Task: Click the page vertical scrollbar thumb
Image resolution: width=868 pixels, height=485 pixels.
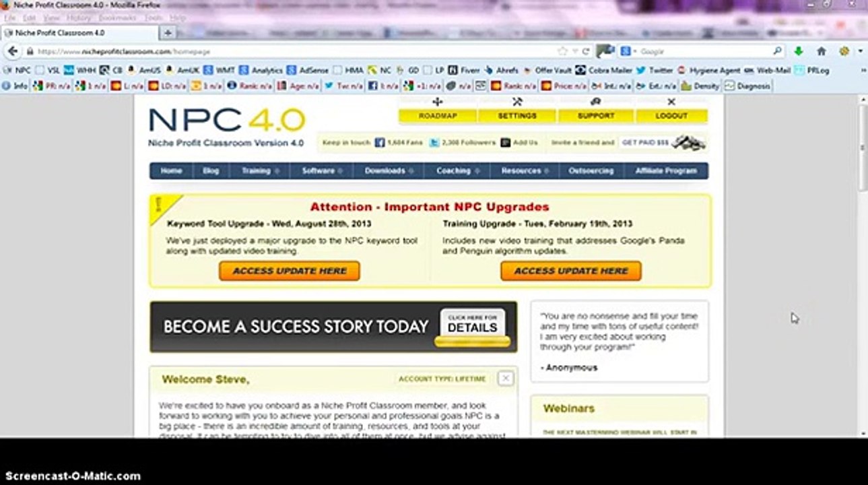Action: pos(862,147)
